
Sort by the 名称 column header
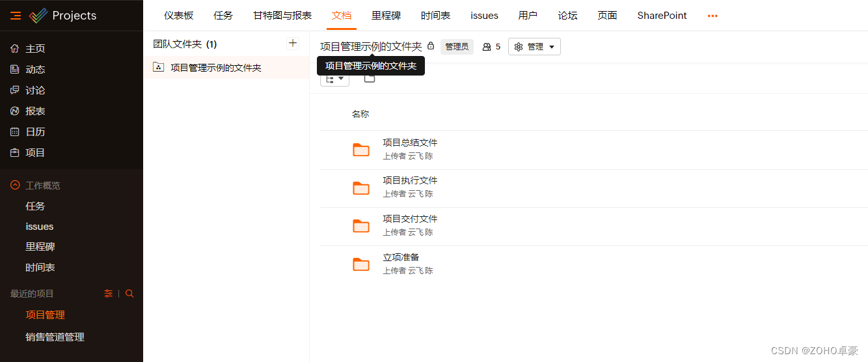[360, 114]
